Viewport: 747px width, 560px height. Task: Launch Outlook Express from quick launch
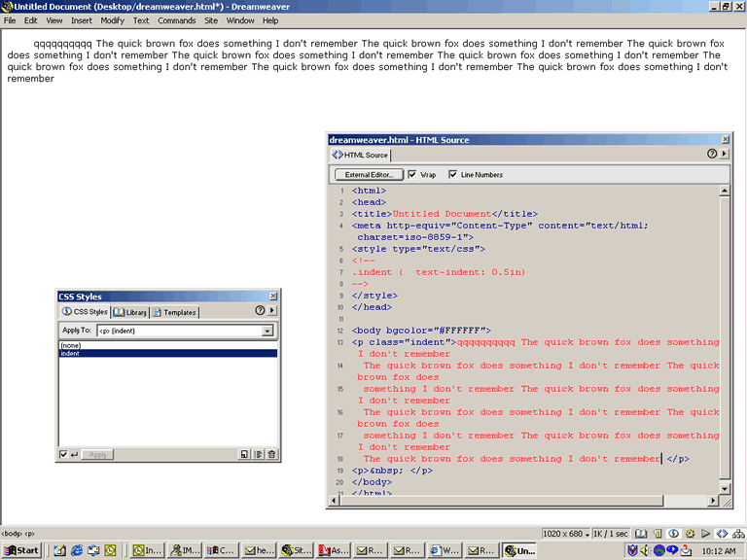point(93,550)
